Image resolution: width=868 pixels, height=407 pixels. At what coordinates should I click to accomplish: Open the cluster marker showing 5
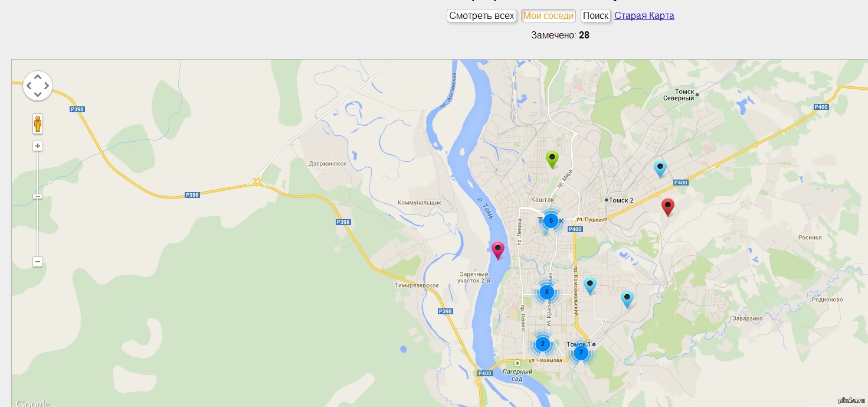click(x=551, y=221)
